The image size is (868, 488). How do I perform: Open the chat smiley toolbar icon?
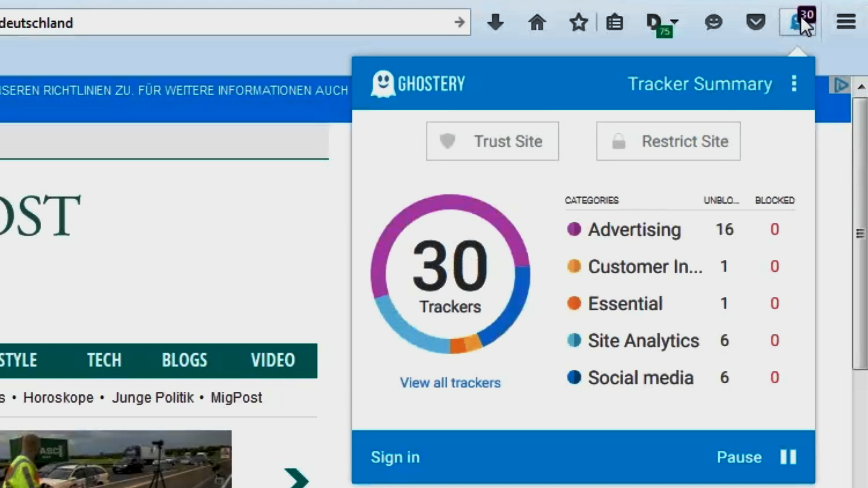pyautogui.click(x=713, y=22)
